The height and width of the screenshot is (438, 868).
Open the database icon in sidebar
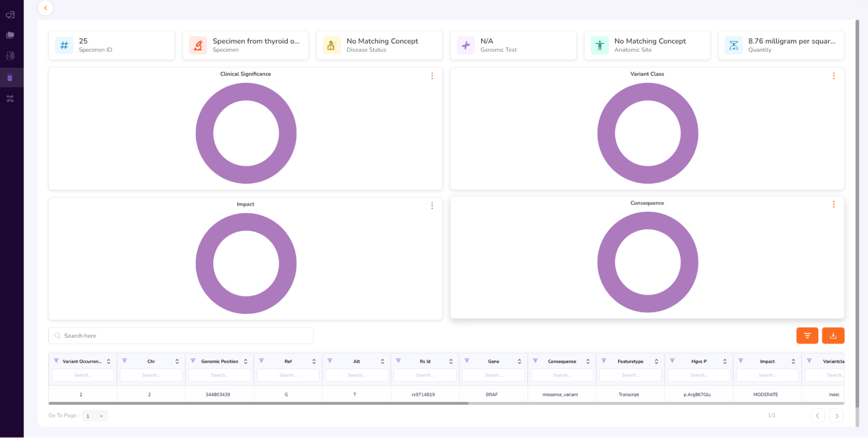tap(10, 78)
